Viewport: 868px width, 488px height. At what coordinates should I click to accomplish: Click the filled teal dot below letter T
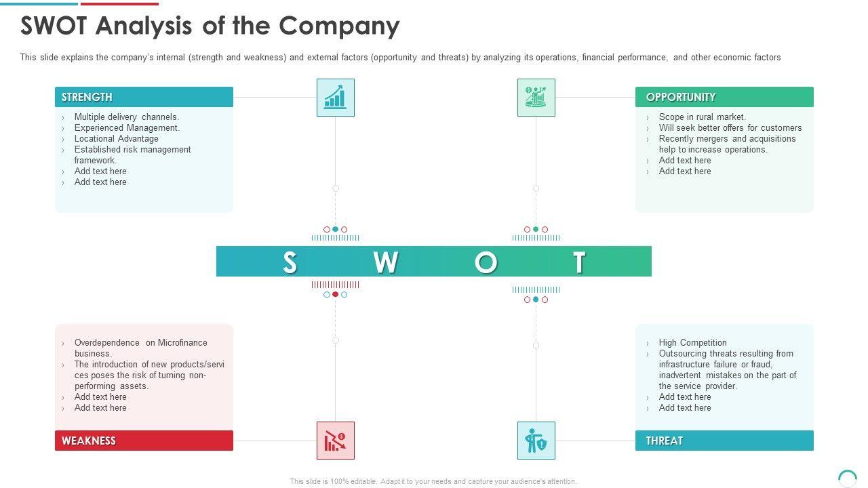[x=536, y=300]
